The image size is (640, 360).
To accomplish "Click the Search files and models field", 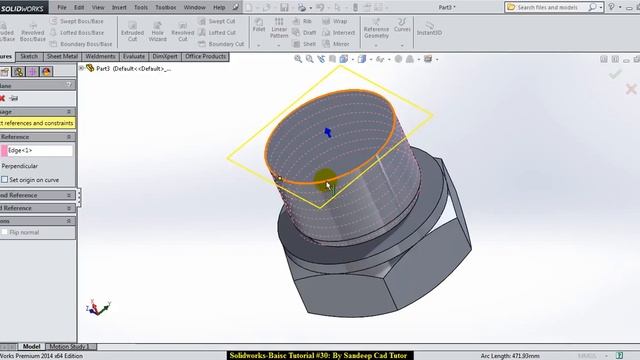I will pos(548,7).
